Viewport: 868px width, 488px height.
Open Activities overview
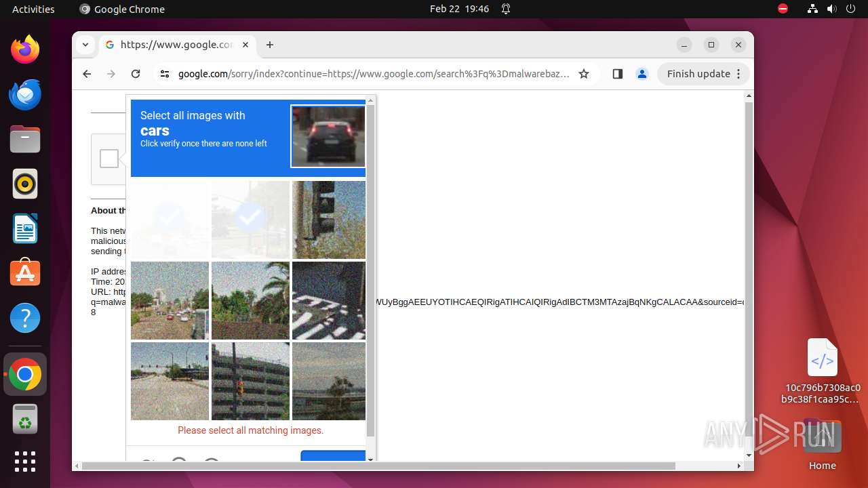point(33,9)
